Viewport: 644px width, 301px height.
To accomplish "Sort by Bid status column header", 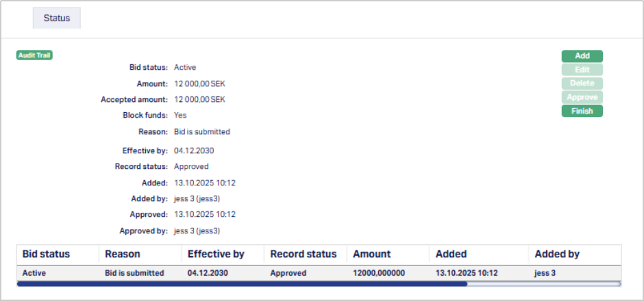I will (x=46, y=254).
